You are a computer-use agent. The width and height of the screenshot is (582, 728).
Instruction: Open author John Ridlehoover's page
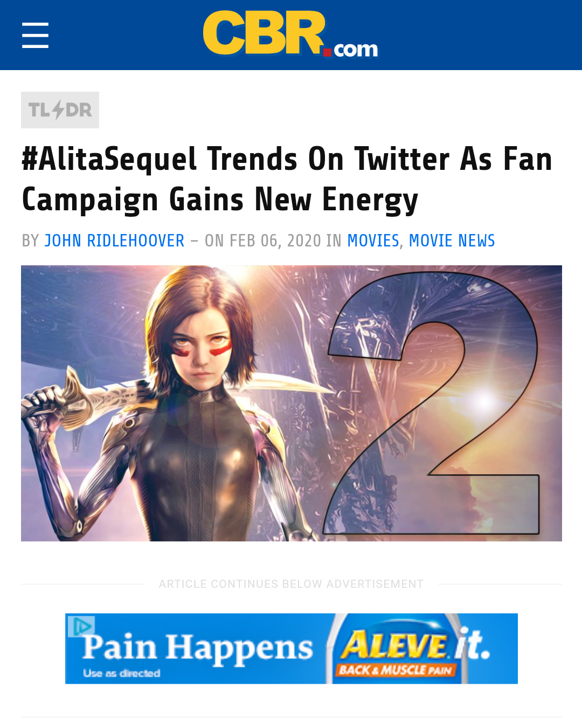[114, 241]
